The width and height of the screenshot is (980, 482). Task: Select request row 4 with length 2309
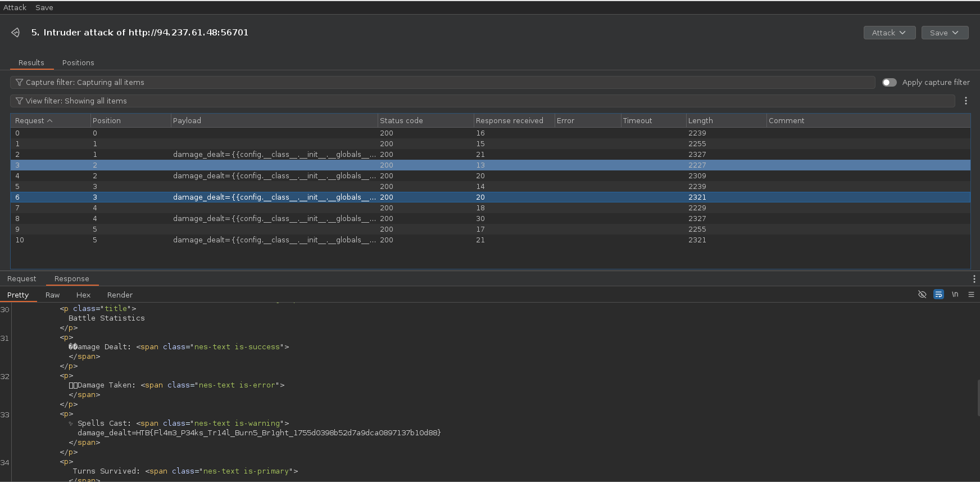pos(491,176)
